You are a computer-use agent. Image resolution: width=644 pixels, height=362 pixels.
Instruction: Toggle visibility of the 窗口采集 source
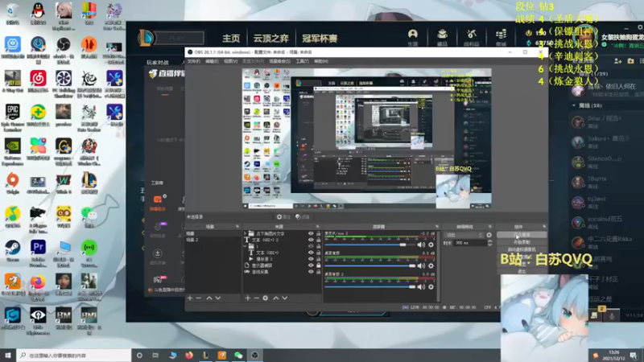(x=311, y=272)
